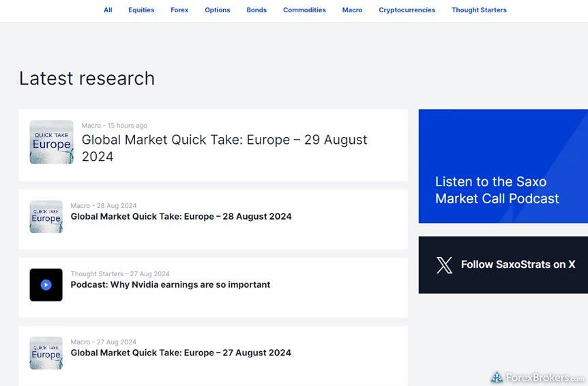The height and width of the screenshot is (386, 588).
Task: Open the Nvidia earnings podcast article
Action: 171,285
